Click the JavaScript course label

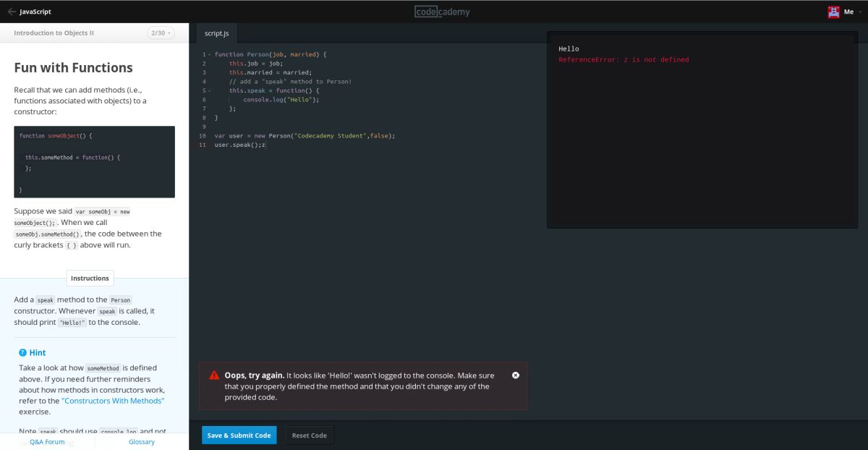(35, 12)
